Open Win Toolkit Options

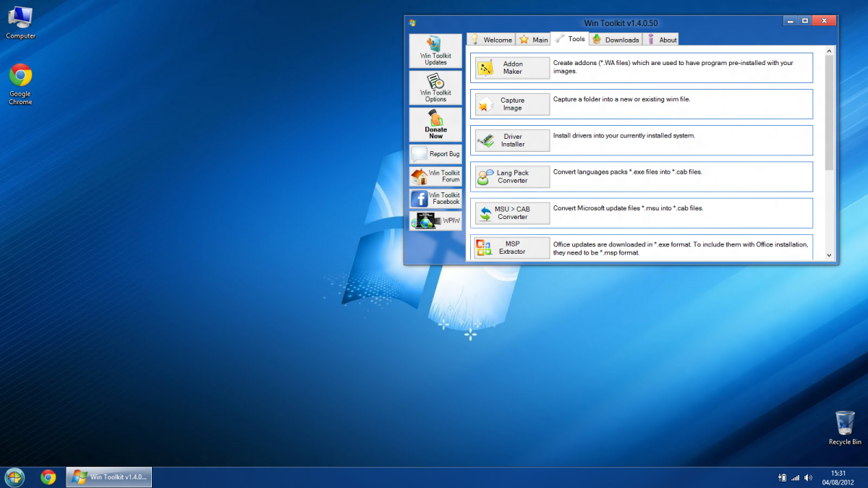click(x=435, y=87)
